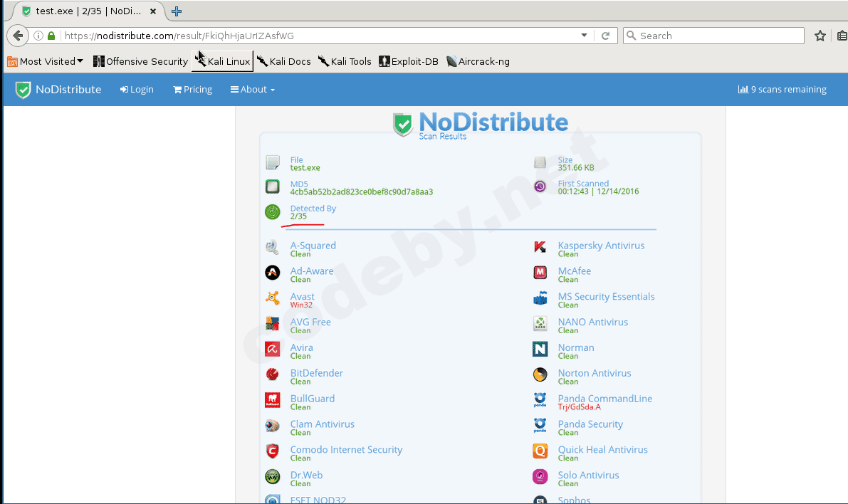This screenshot has width=848, height=504.
Task: Click the Comodo Internet Security icon
Action: 273,451
